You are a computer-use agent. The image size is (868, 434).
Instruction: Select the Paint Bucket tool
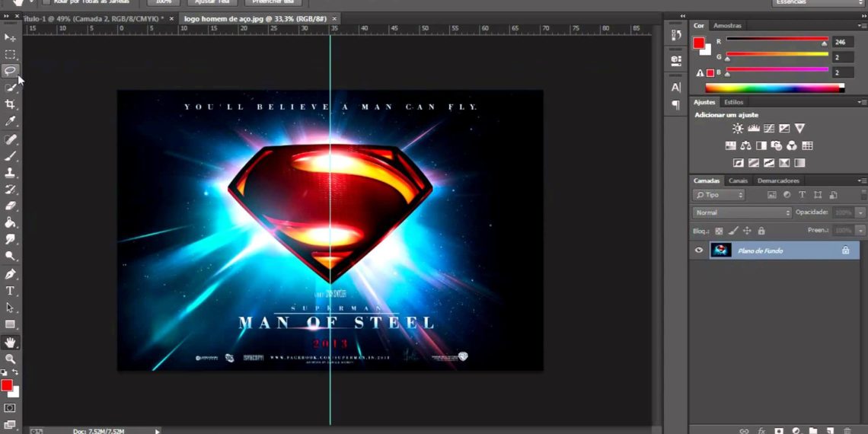coord(10,222)
